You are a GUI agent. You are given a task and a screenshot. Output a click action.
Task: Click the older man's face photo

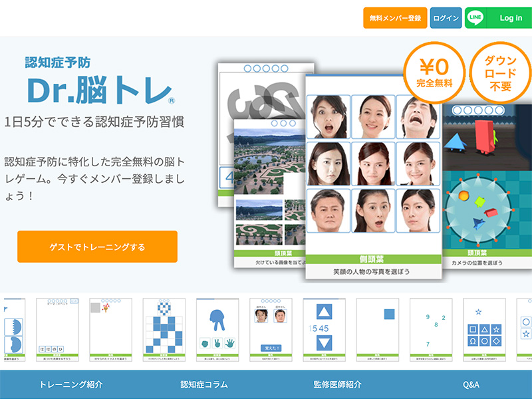(328, 211)
